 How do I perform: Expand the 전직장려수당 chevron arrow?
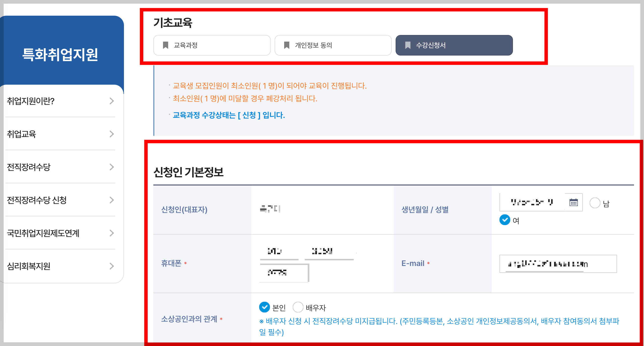(111, 167)
